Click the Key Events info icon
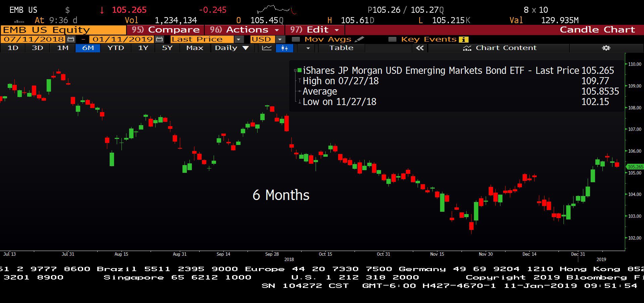The width and height of the screenshot is (644, 303). 464,39
